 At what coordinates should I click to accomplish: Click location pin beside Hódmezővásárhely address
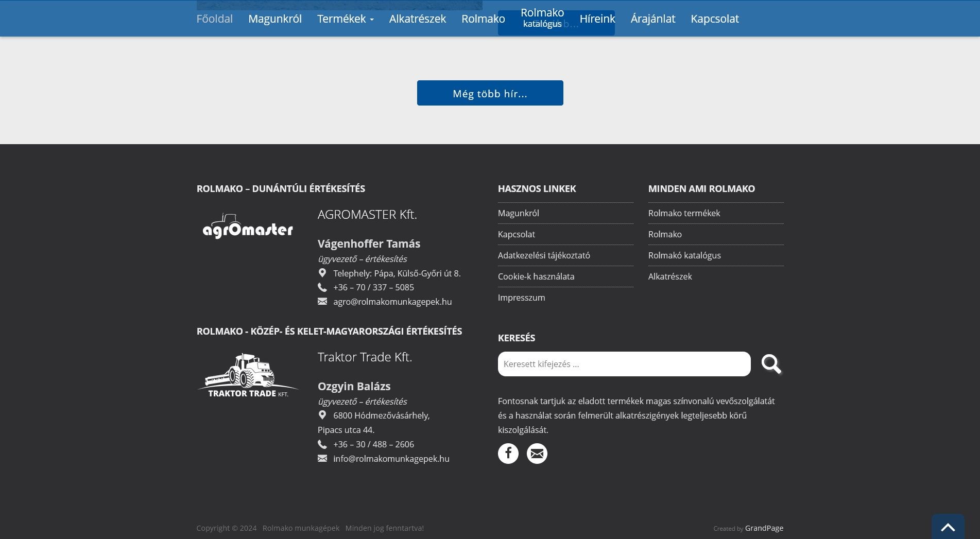click(322, 415)
